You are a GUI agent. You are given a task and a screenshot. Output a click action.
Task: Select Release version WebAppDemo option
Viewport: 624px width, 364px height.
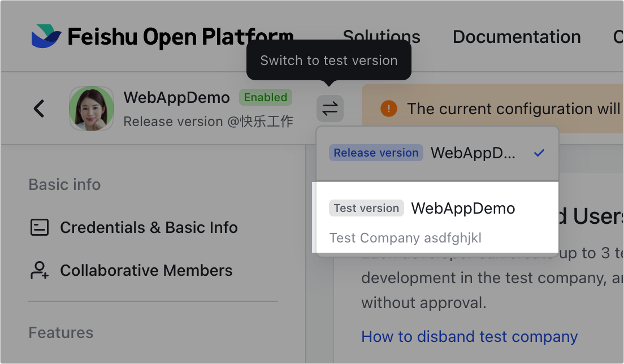[437, 153]
